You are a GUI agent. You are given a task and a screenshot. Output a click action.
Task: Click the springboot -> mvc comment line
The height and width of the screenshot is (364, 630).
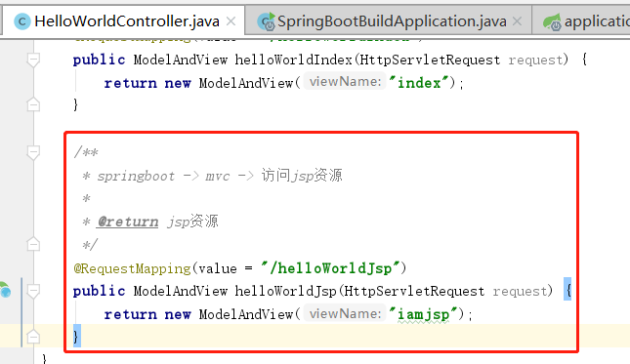click(x=212, y=176)
